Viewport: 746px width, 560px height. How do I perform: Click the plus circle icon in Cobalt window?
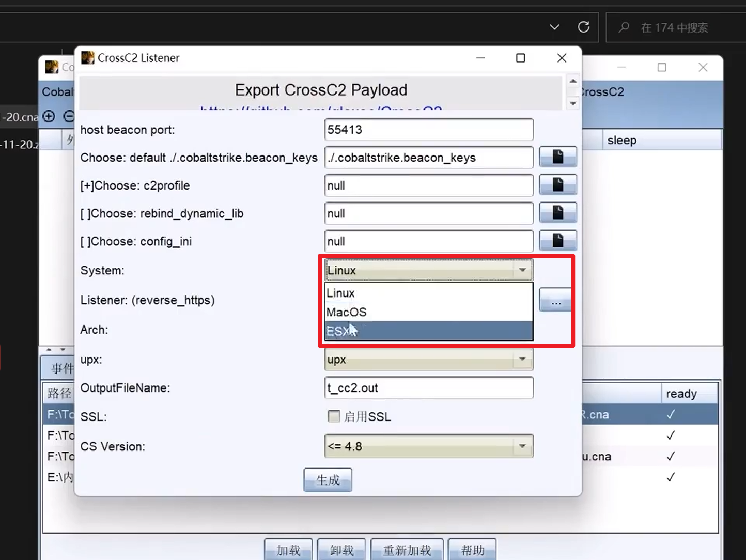[x=49, y=116]
